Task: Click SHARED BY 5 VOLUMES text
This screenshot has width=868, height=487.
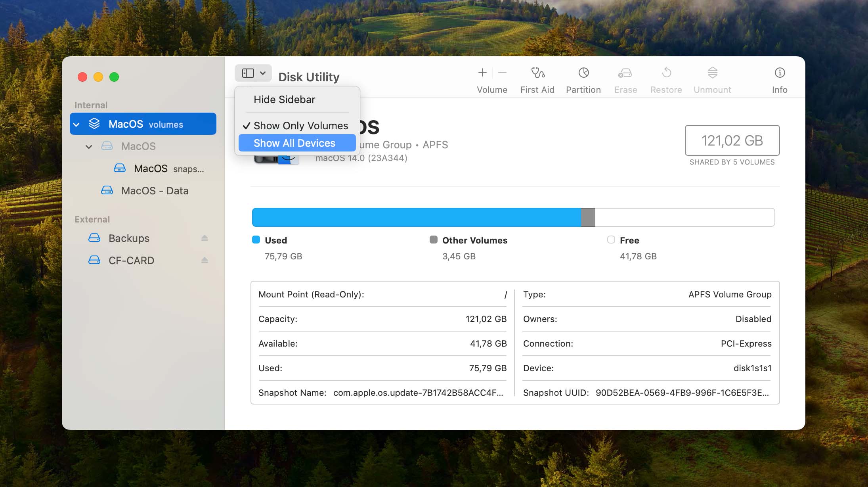Action: click(x=732, y=162)
